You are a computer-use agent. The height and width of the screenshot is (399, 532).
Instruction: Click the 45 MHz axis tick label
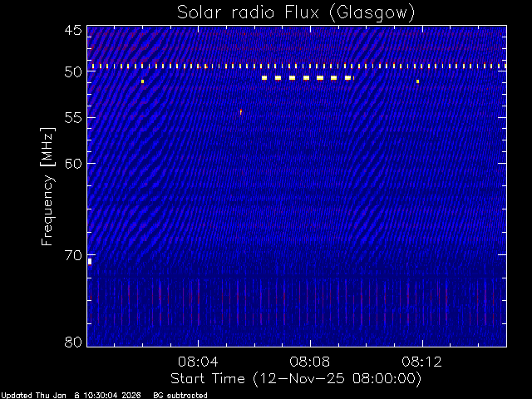click(73, 30)
